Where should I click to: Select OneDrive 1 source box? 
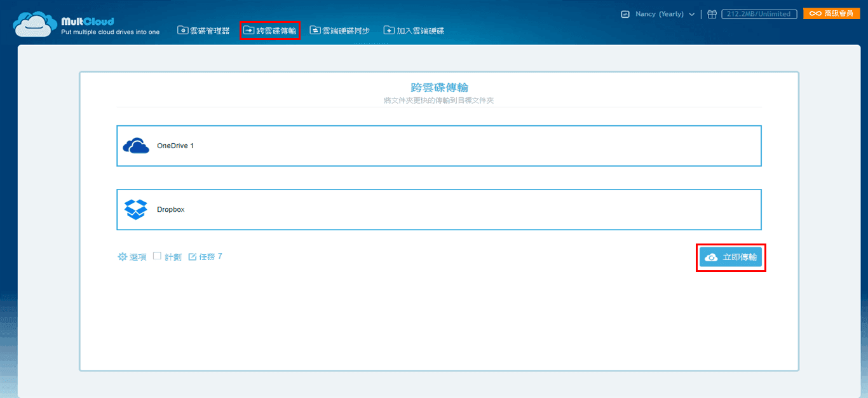[439, 146]
